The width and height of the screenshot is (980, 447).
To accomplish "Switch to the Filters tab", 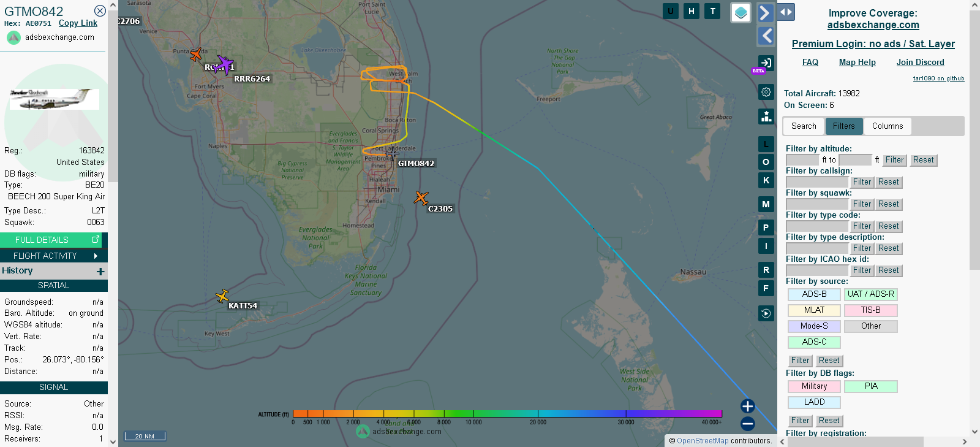I will [843, 126].
